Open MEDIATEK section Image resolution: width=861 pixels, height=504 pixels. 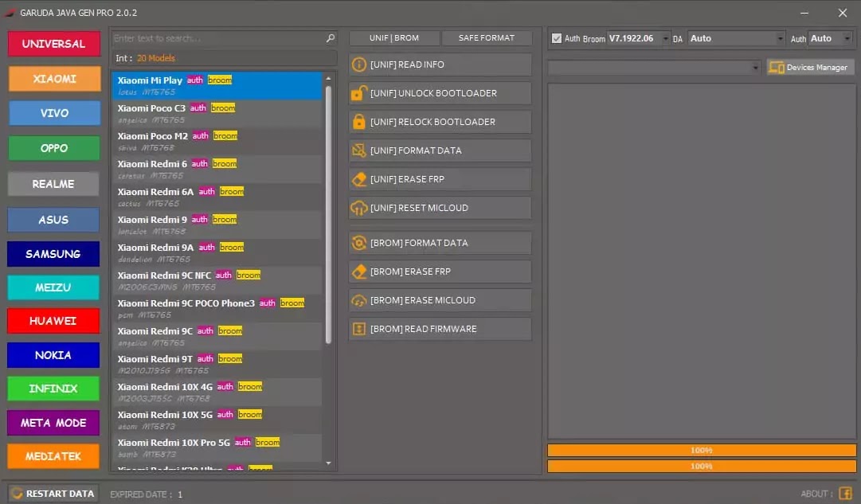53,456
